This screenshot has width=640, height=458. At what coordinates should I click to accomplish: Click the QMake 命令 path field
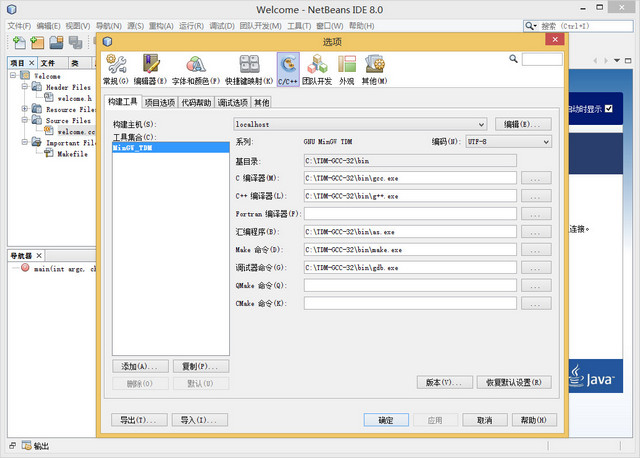point(410,285)
